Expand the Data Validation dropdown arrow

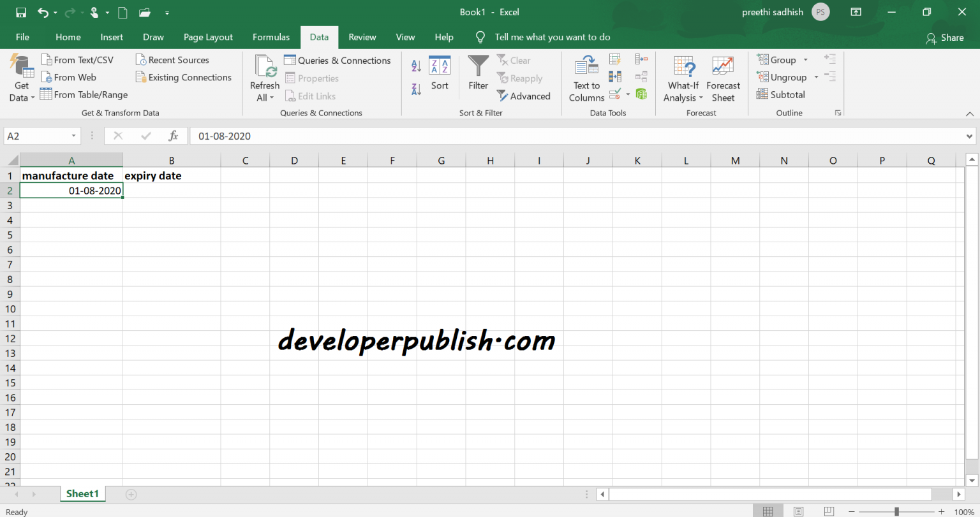(x=628, y=94)
